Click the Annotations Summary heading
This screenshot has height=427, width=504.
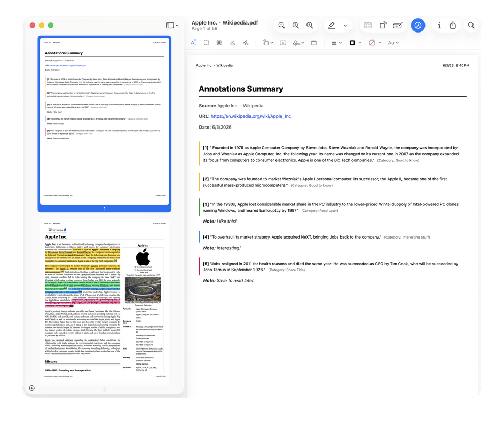coord(241,89)
